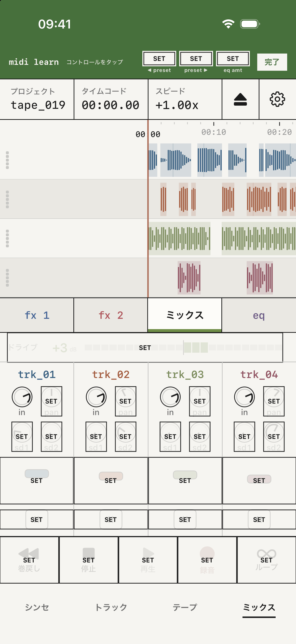Open settings with the gear icon

277,99
